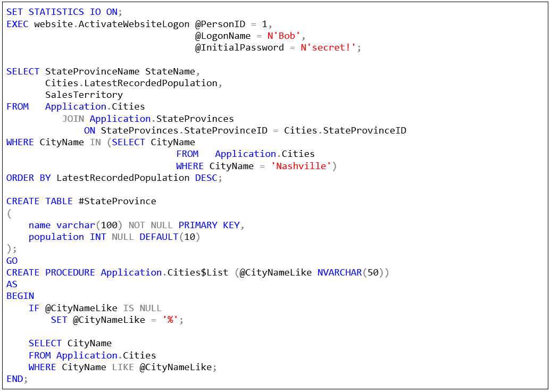Click the population column definition
This screenshot has width=551, height=392.
(x=114, y=237)
